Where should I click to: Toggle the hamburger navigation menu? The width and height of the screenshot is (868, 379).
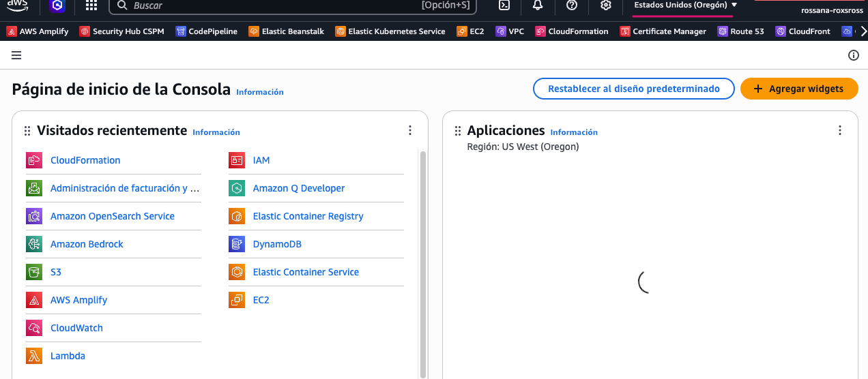(16, 55)
